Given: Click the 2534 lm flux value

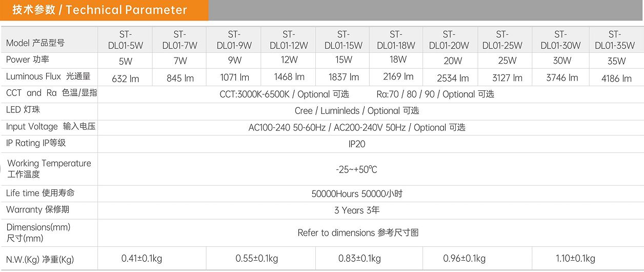Looking at the screenshot, I should (x=453, y=79).
